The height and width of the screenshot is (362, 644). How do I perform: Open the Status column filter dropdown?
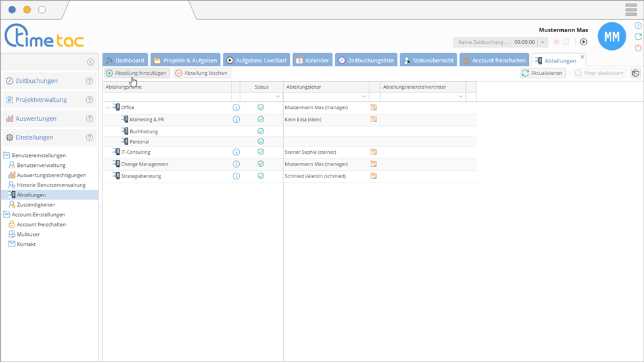[x=278, y=97]
